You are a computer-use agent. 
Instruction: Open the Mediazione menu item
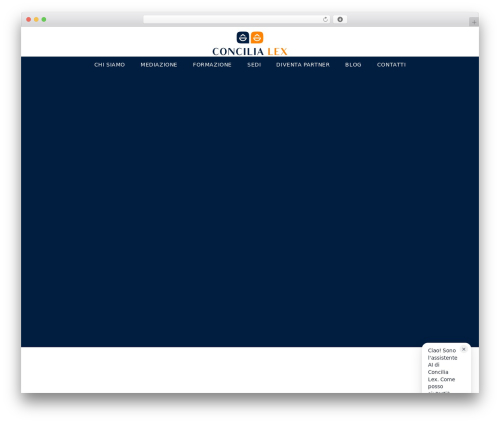point(159,65)
